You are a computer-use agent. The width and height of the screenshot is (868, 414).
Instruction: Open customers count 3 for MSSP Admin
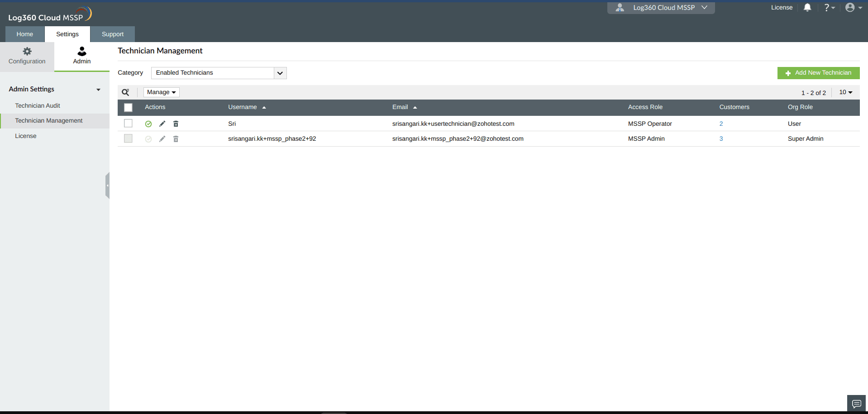tap(721, 138)
